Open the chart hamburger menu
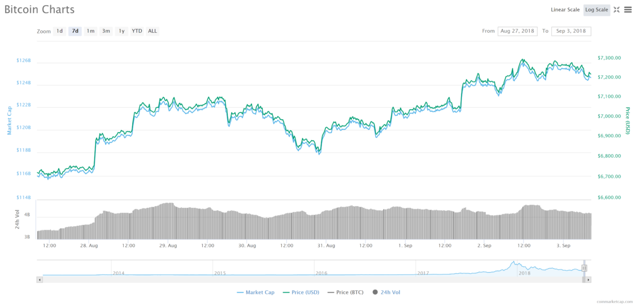The image size is (644, 305). pyautogui.click(x=628, y=10)
